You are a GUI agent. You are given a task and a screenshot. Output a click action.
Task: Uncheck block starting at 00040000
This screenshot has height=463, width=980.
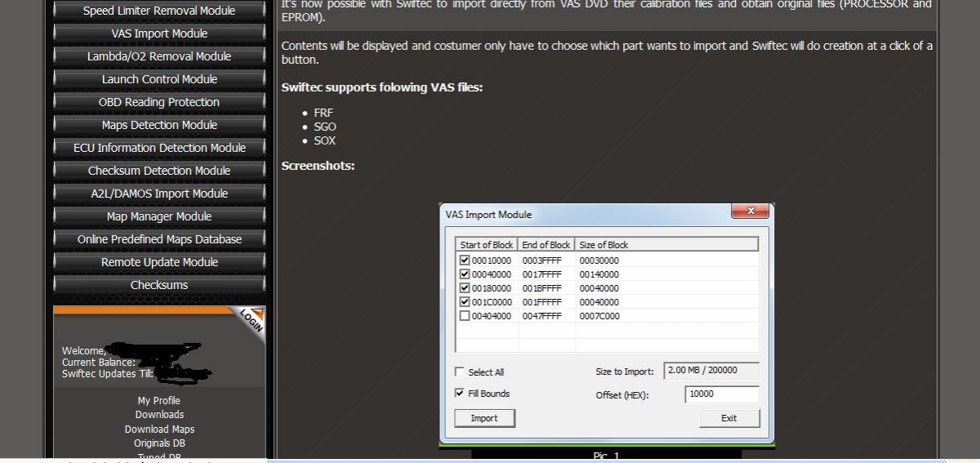click(x=465, y=274)
